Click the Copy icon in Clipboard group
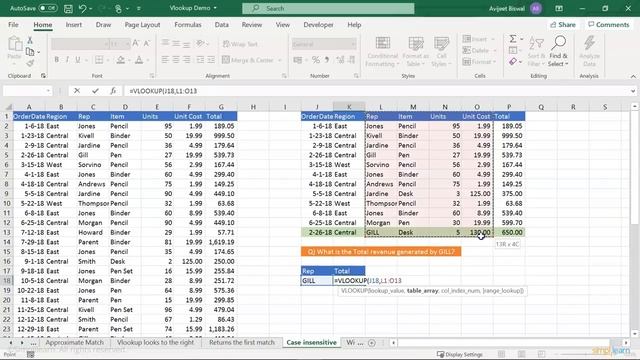640x360 pixels. coord(30,52)
